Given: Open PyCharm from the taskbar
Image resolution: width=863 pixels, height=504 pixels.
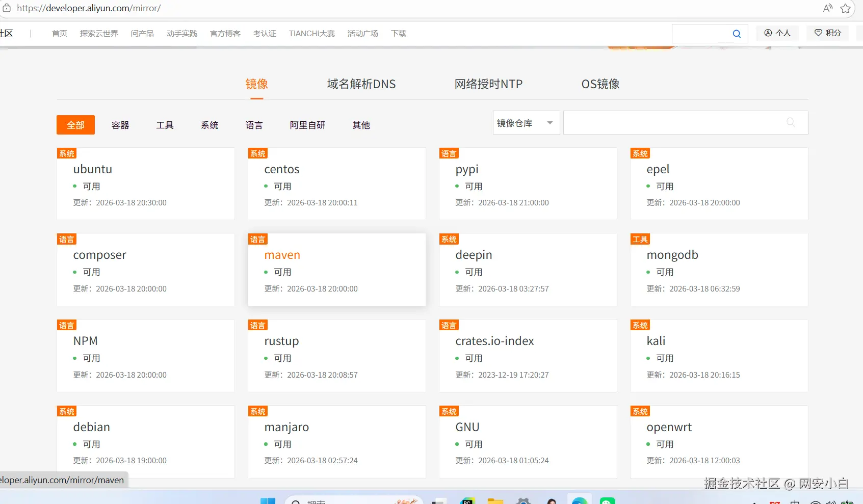Looking at the screenshot, I should 467,501.
